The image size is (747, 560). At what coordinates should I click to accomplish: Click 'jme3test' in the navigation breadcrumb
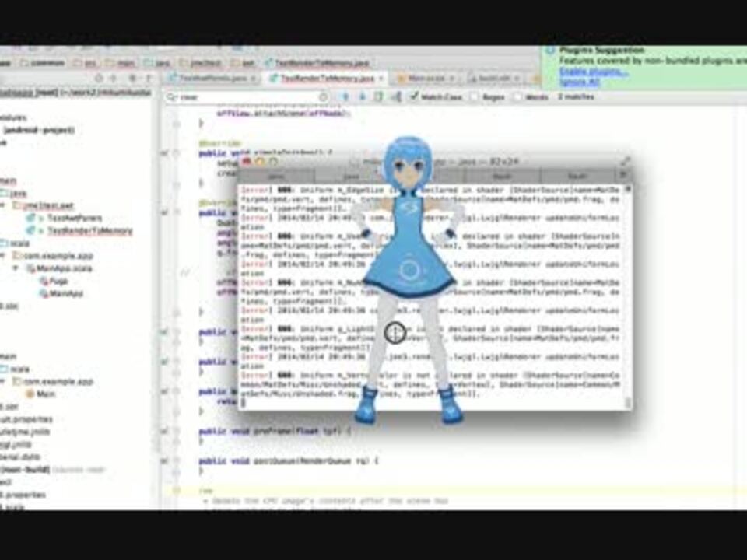click(x=202, y=63)
